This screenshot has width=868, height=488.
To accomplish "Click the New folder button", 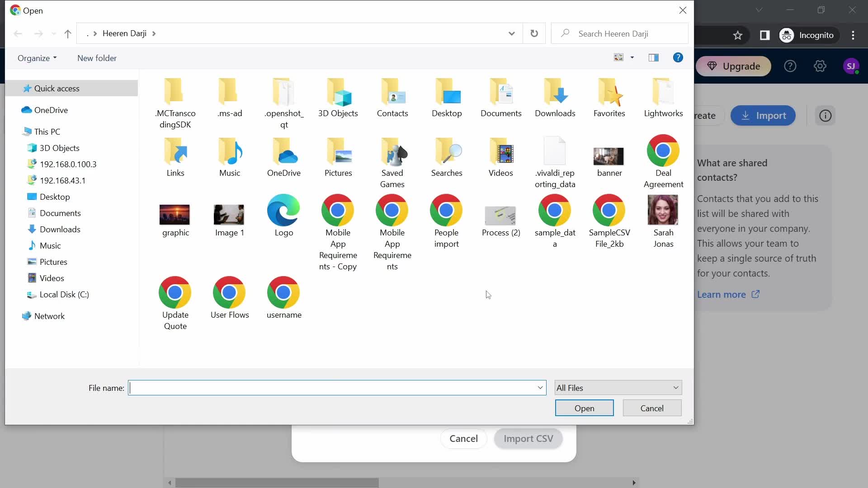I will pos(97,58).
